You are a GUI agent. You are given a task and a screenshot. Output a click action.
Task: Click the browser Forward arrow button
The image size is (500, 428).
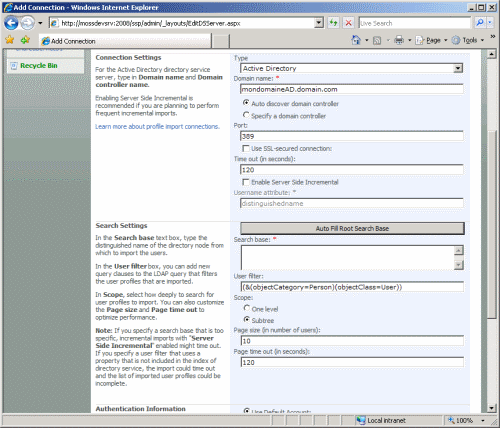[x=27, y=23]
